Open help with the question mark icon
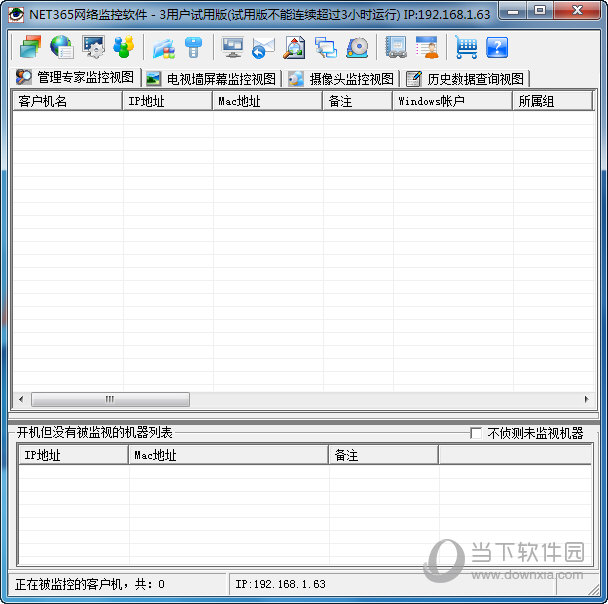Viewport: 608px width, 604px height. (x=497, y=47)
